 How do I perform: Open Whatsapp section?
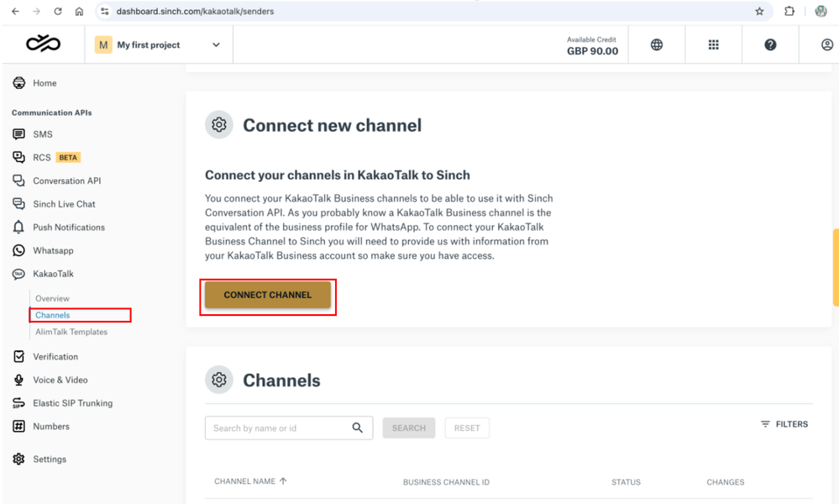coord(43,250)
